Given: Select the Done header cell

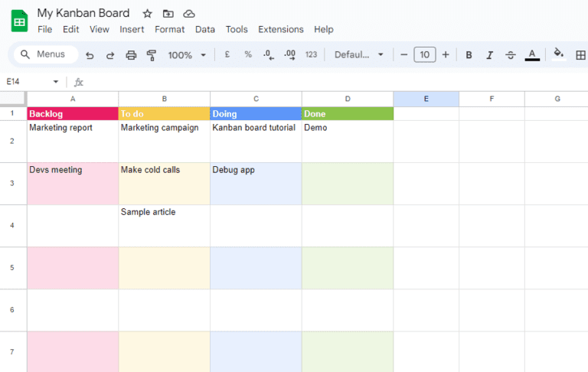Looking at the screenshot, I should [x=348, y=113].
